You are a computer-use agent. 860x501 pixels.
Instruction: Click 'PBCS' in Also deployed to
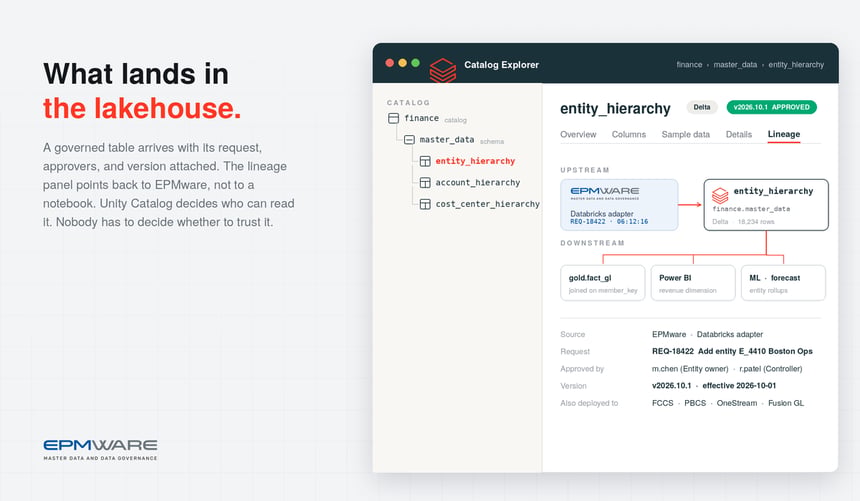tap(695, 403)
